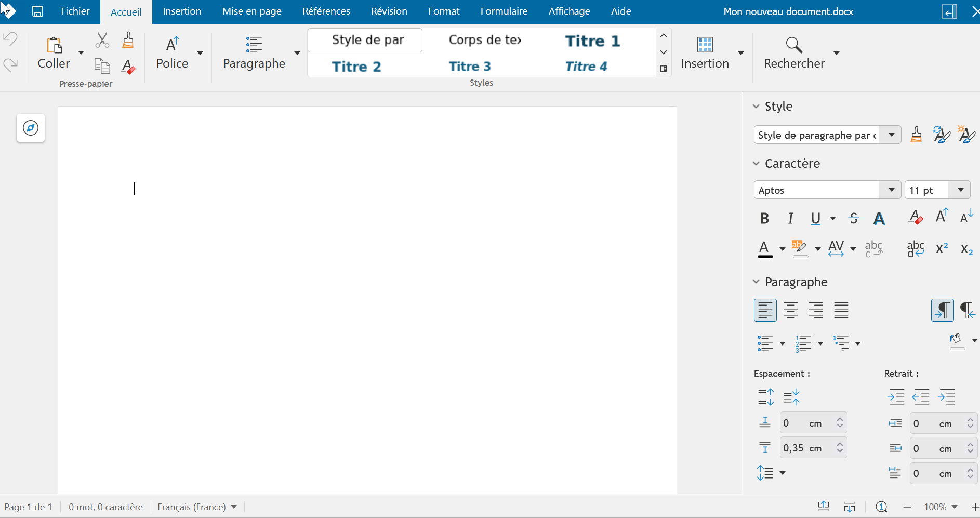Open font color dropdown in sidebar
This screenshot has width=980, height=518.
tap(783, 249)
